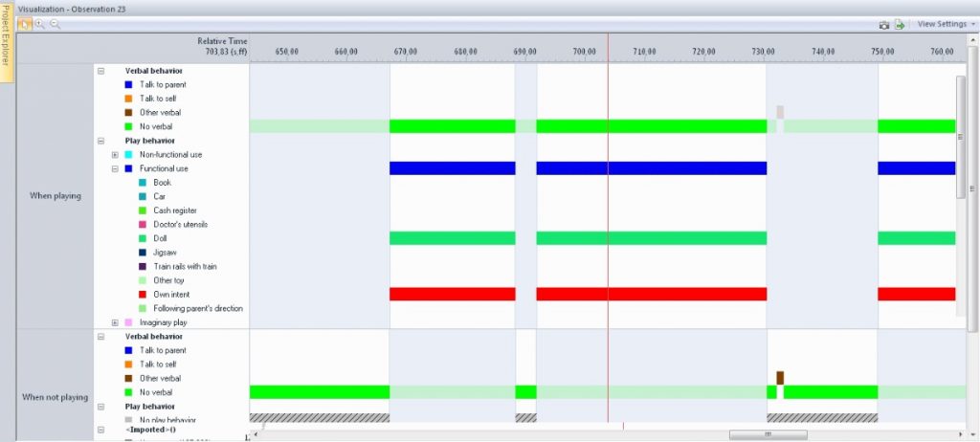Click the camera snapshot icon

883,24
